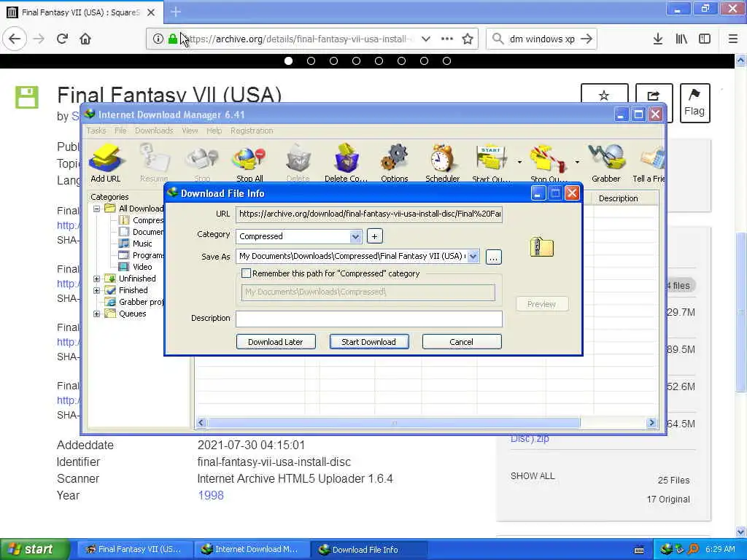Open address bar history dropdown chevron
Screen dimensions: 747x560
click(426, 39)
